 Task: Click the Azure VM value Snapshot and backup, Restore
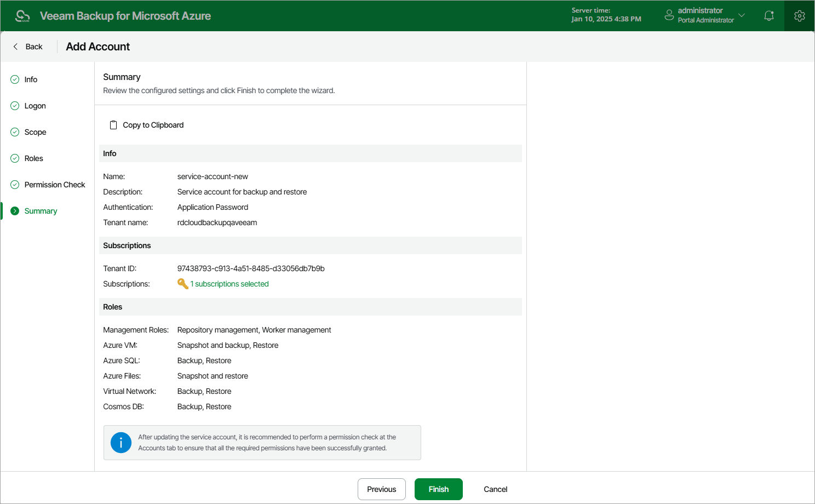pos(228,345)
